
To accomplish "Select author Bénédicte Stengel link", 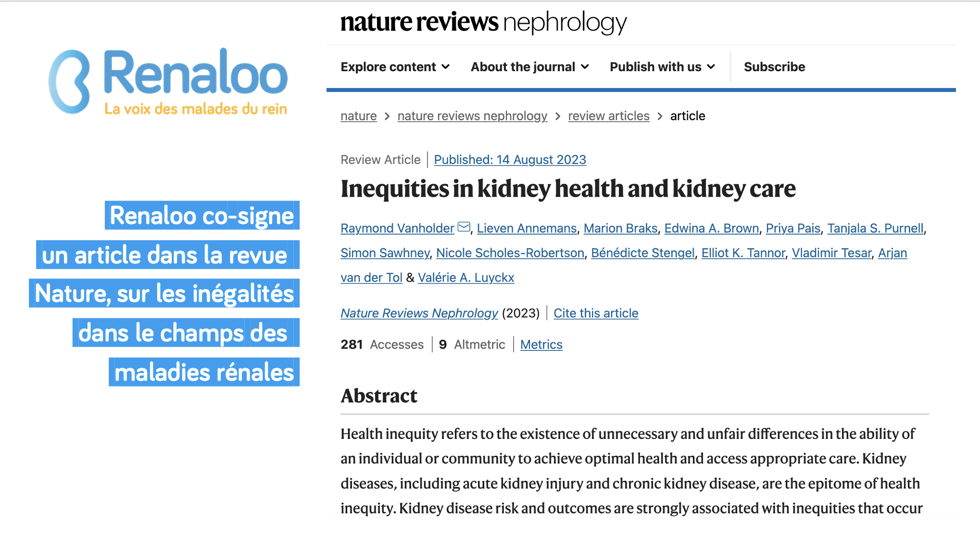I will [643, 253].
